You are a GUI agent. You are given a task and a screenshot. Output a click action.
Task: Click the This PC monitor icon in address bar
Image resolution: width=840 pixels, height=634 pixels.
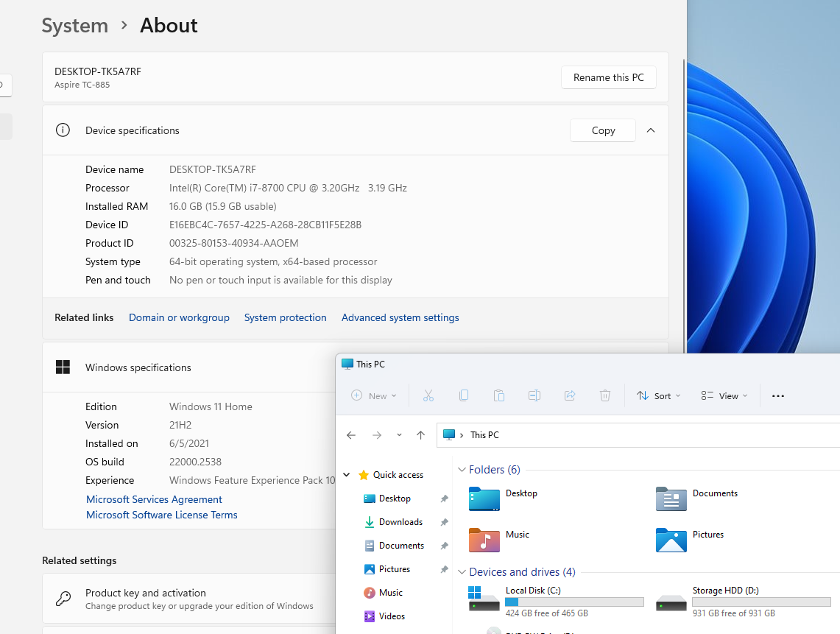pyautogui.click(x=449, y=434)
